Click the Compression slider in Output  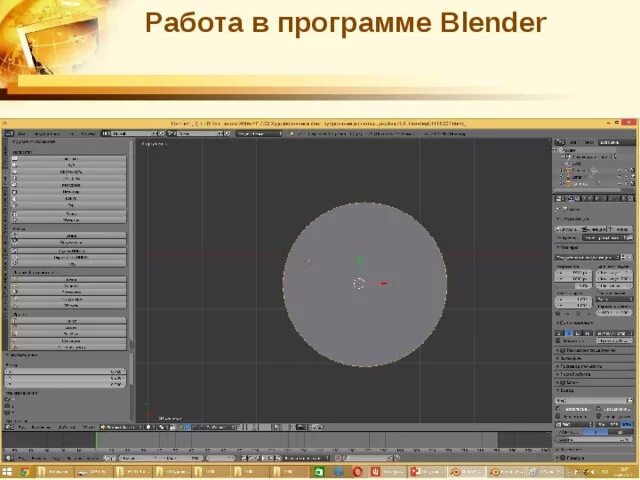(x=594, y=440)
